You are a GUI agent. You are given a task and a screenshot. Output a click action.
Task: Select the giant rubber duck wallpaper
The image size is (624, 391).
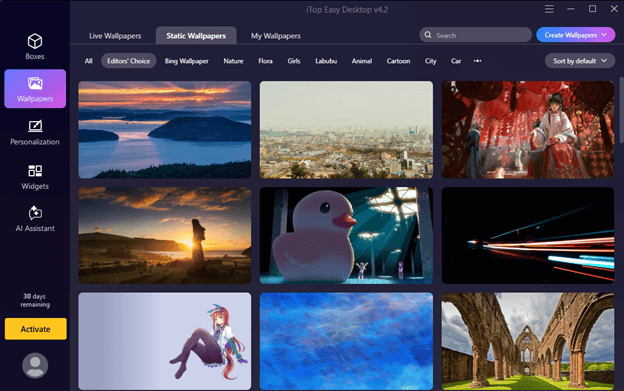pyautogui.click(x=346, y=235)
